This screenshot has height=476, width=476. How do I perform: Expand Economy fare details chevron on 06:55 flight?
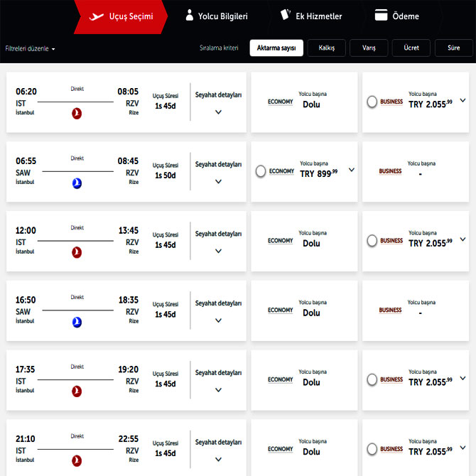[x=351, y=170]
